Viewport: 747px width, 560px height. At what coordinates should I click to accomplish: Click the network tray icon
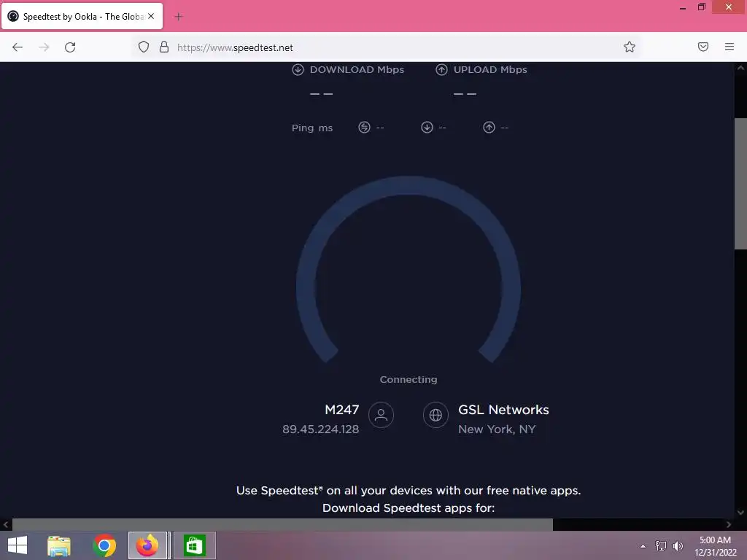tap(661, 546)
